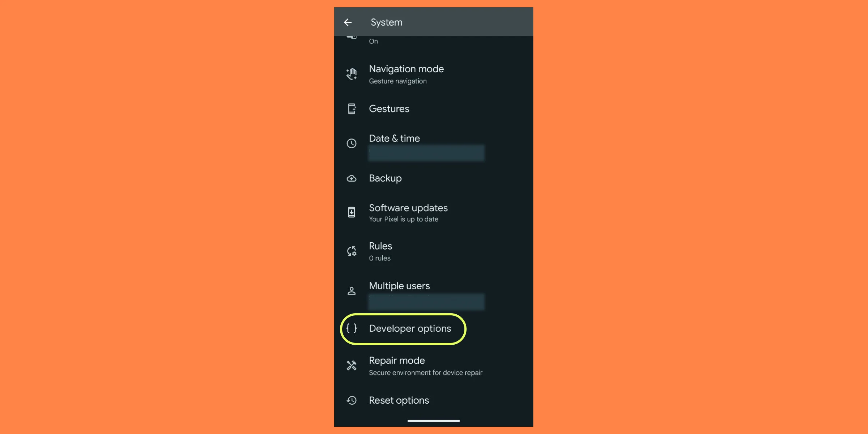Select the Gestures phone icon

352,109
